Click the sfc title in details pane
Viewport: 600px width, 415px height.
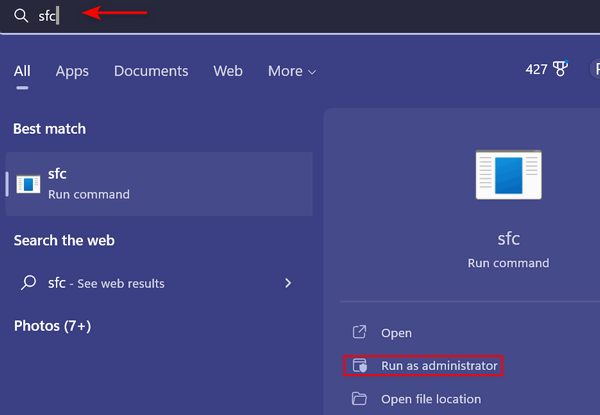(509, 239)
